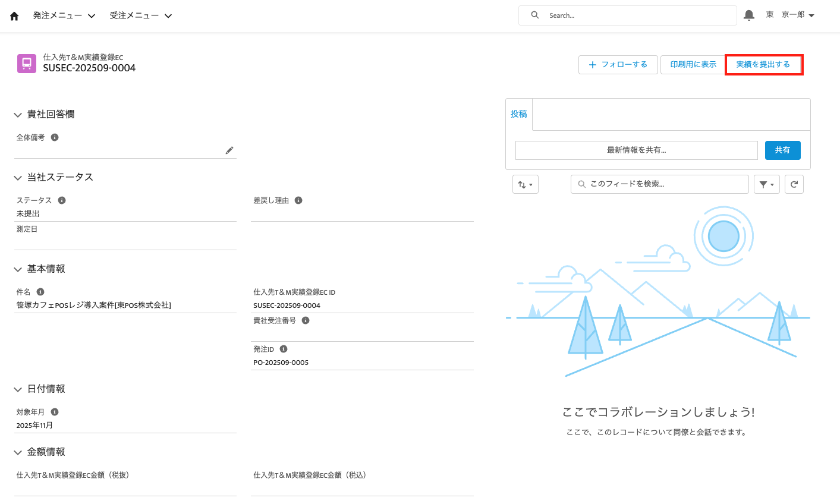This screenshot has height=504, width=840.
Task: Show info tooltip for ステータス
Action: (62, 200)
